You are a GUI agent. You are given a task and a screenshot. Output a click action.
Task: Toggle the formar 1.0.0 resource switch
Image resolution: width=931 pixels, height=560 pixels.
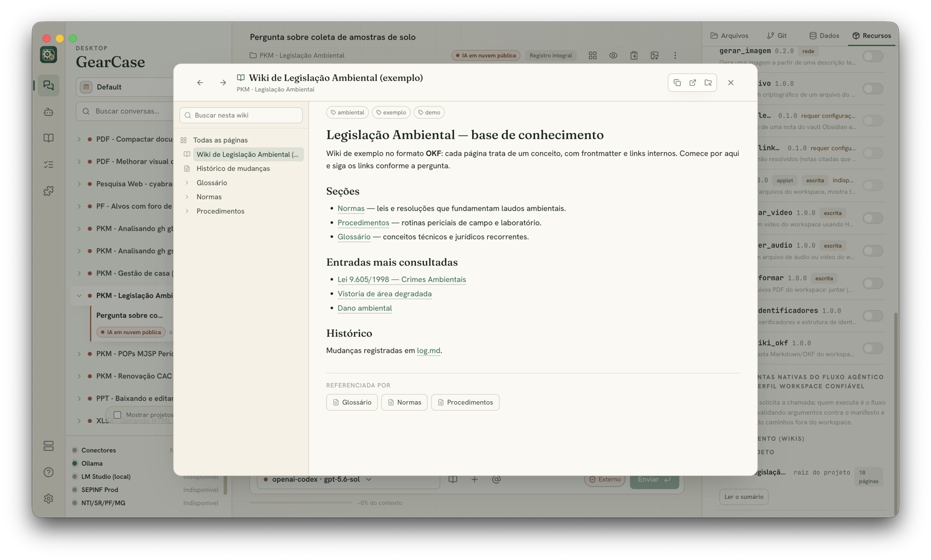pyautogui.click(x=873, y=283)
